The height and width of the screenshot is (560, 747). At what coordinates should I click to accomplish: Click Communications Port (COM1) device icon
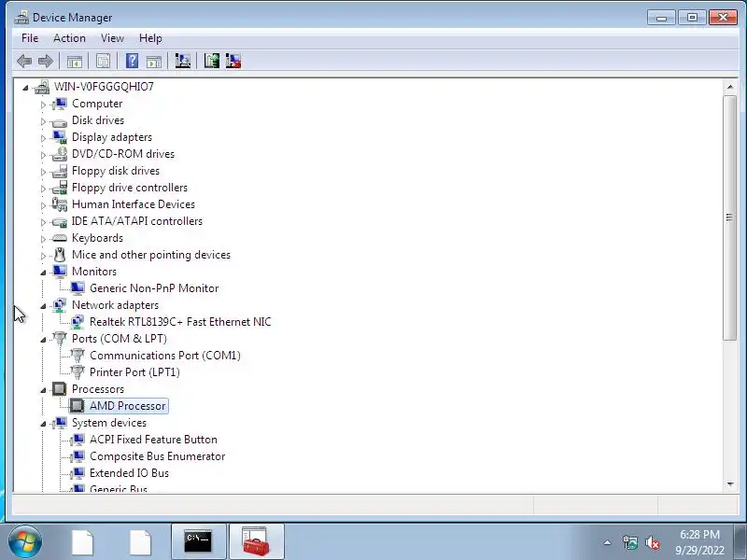tap(78, 356)
